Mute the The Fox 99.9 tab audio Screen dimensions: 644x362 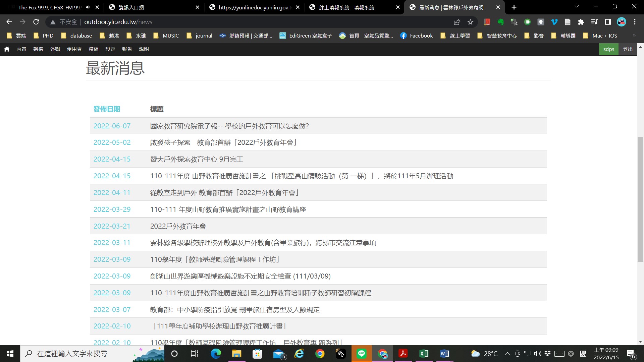[x=88, y=7]
